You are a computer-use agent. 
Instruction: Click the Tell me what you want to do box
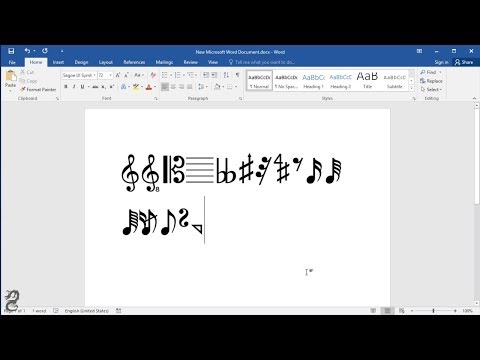pos(262,62)
